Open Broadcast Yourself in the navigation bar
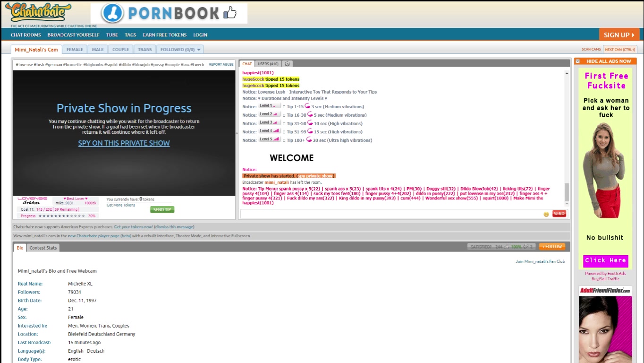 click(x=73, y=35)
